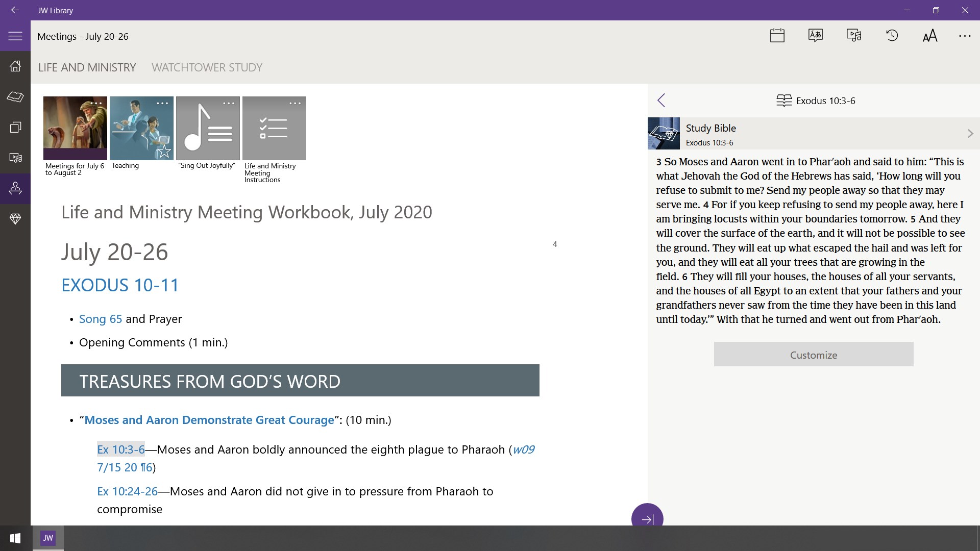Open more options ellipsis in toolbar

pyautogui.click(x=964, y=36)
